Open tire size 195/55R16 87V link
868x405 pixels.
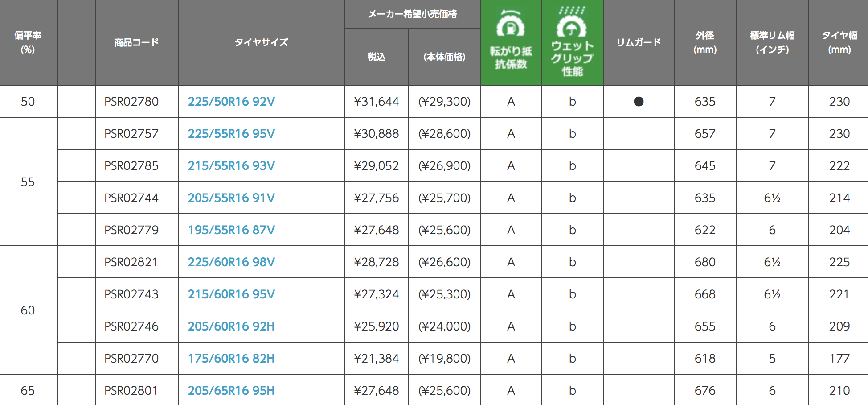point(231,230)
